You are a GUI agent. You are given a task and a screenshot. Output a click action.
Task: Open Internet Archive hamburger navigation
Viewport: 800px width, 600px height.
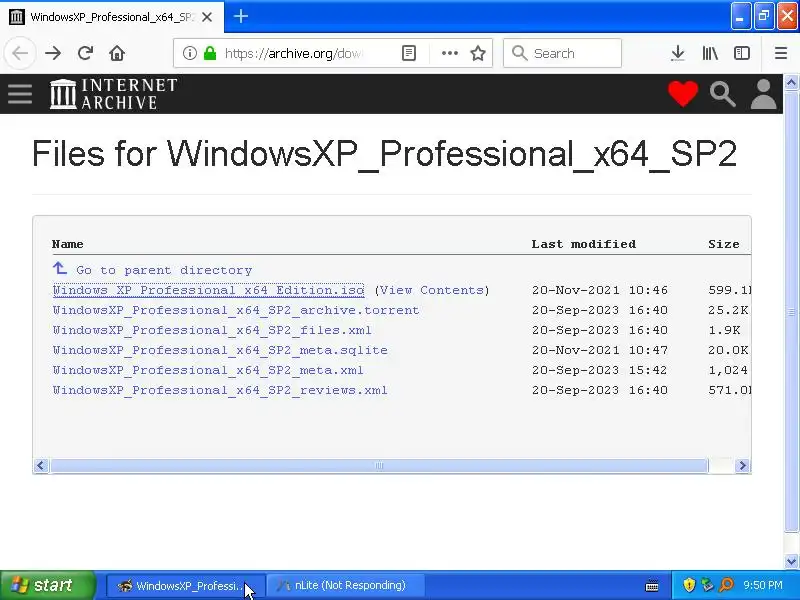tap(20, 94)
